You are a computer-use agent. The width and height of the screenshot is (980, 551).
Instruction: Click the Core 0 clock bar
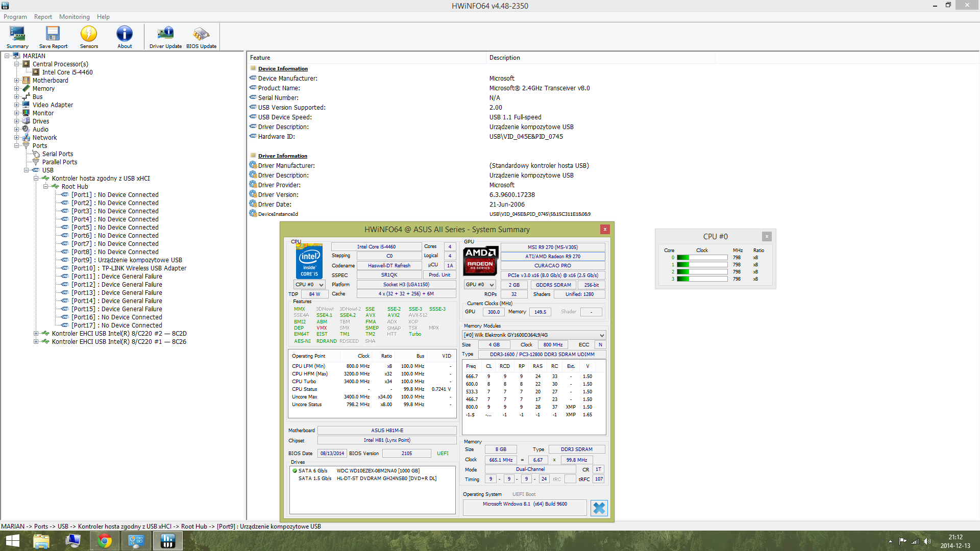point(702,258)
